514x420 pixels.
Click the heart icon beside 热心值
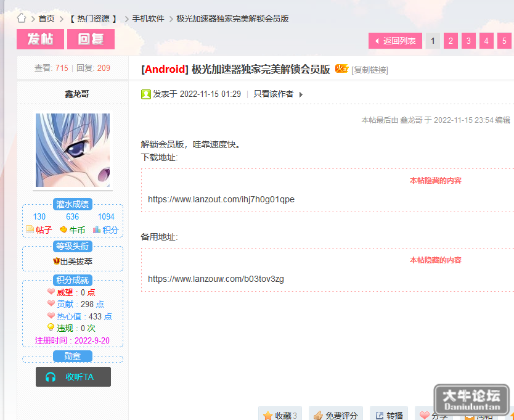pyautogui.click(x=51, y=315)
